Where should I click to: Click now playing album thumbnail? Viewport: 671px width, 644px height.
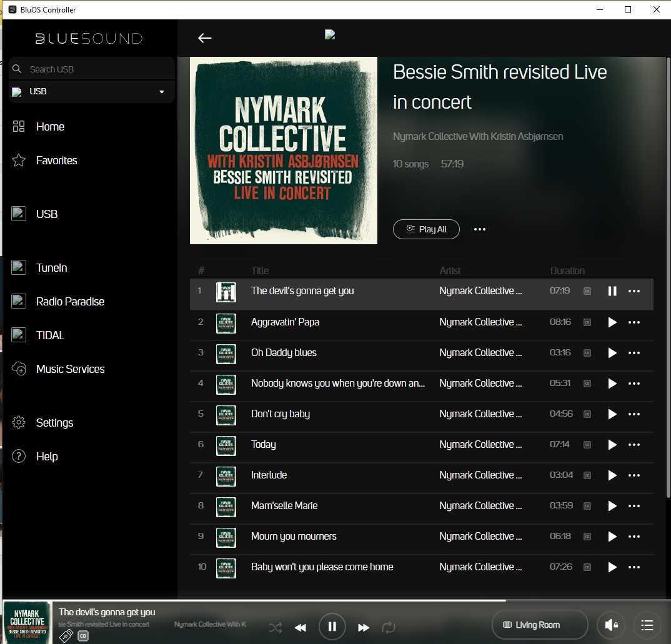click(27, 623)
